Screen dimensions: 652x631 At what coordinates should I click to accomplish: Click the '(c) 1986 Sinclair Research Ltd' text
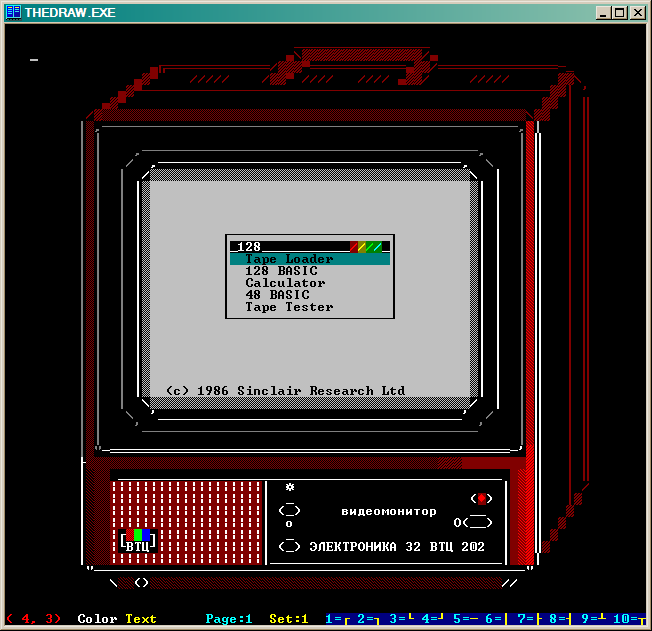click(x=285, y=391)
